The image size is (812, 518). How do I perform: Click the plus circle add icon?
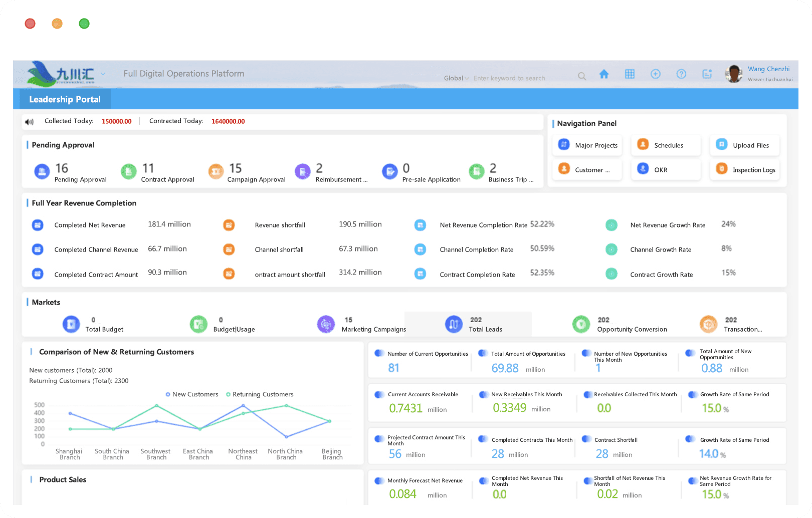[x=655, y=74]
